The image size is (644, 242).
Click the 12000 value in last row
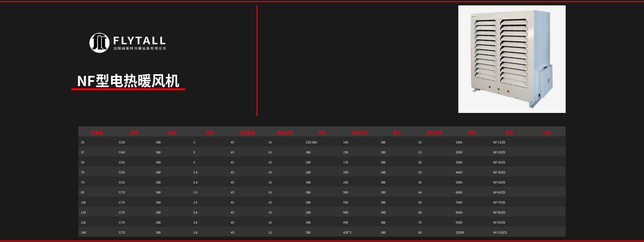(460, 233)
